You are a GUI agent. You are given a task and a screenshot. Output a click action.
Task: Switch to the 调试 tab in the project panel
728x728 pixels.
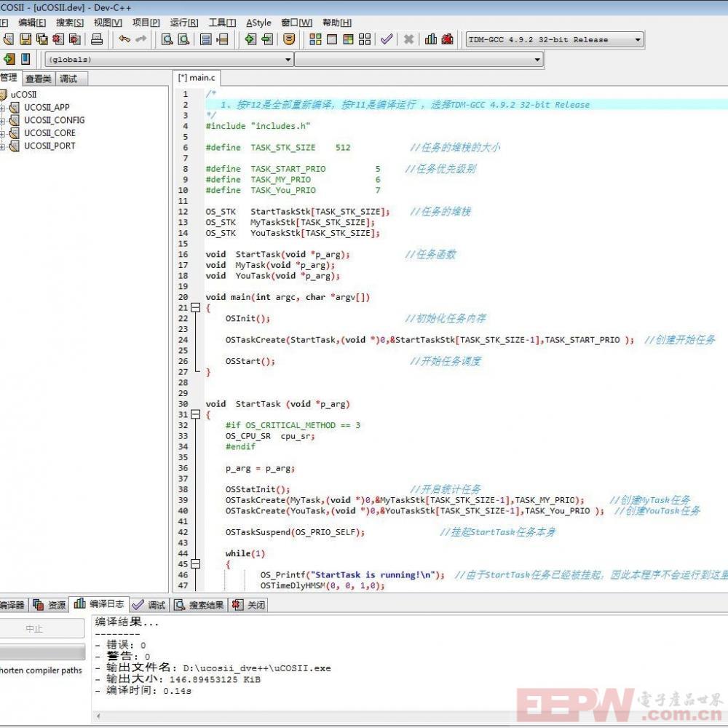click(70, 79)
